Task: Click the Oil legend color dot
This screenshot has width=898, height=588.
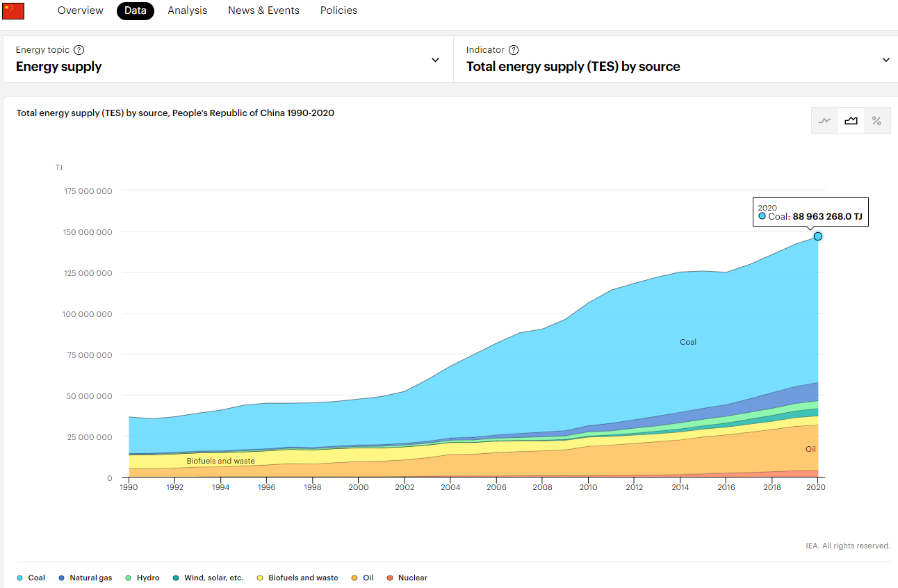Action: (354, 578)
